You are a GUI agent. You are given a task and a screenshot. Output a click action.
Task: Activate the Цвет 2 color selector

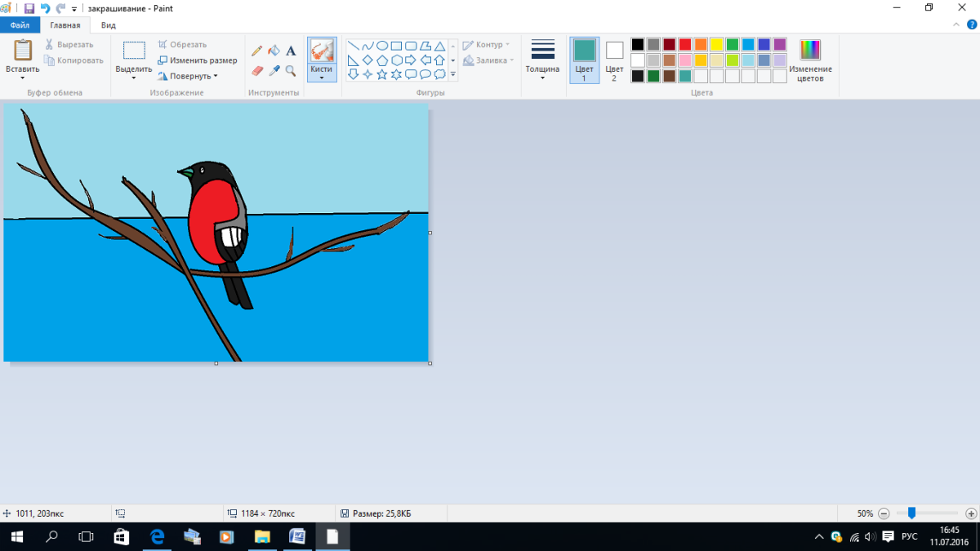(x=614, y=60)
